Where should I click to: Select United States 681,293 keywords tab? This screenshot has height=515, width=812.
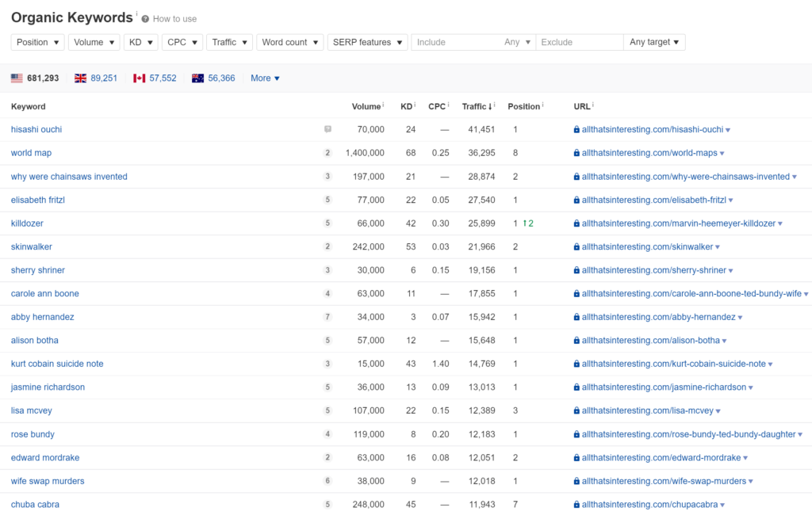tap(35, 78)
